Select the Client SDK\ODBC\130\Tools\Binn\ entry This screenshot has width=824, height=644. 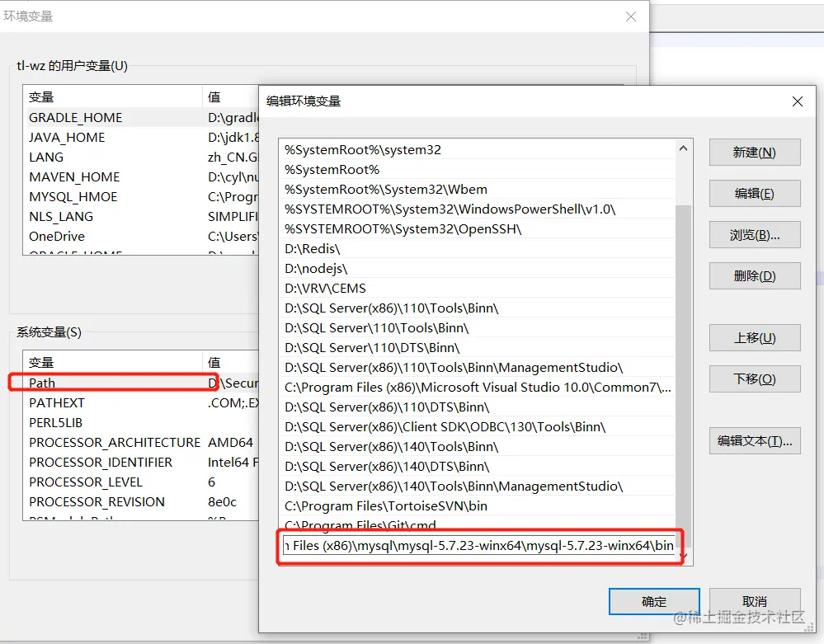pos(478,426)
